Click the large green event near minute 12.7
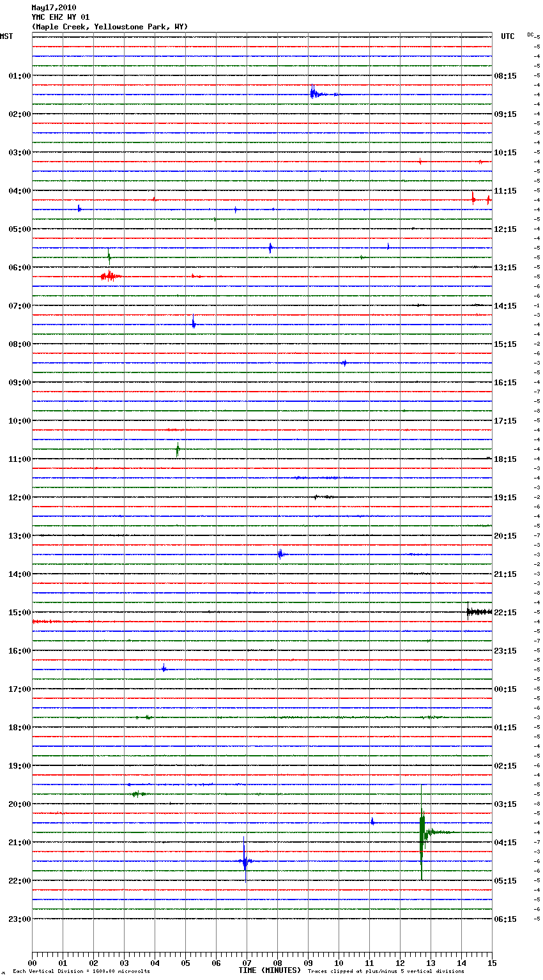Viewport: 543px width, 980px height. [x=423, y=832]
